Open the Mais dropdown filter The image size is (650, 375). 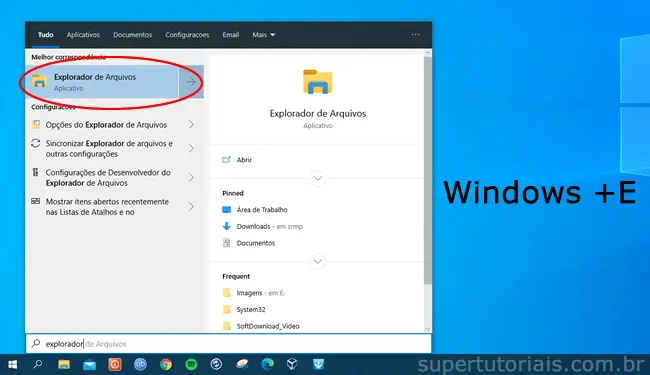(264, 35)
